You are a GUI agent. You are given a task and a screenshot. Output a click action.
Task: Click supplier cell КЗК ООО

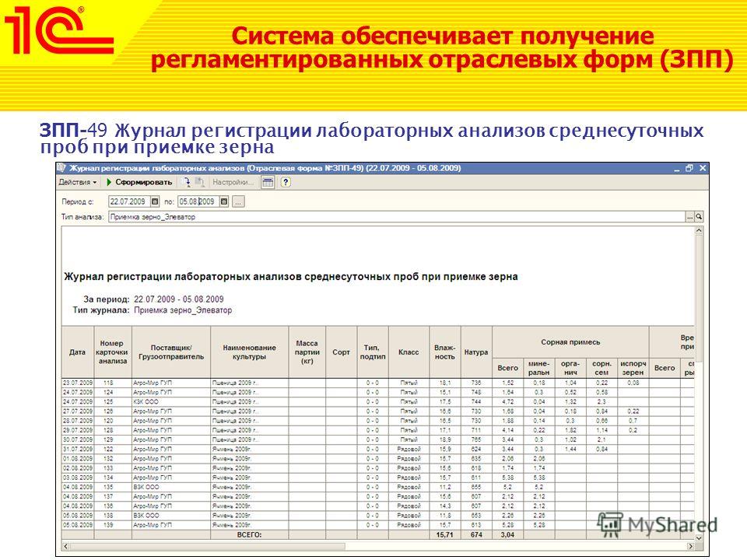(x=171, y=402)
